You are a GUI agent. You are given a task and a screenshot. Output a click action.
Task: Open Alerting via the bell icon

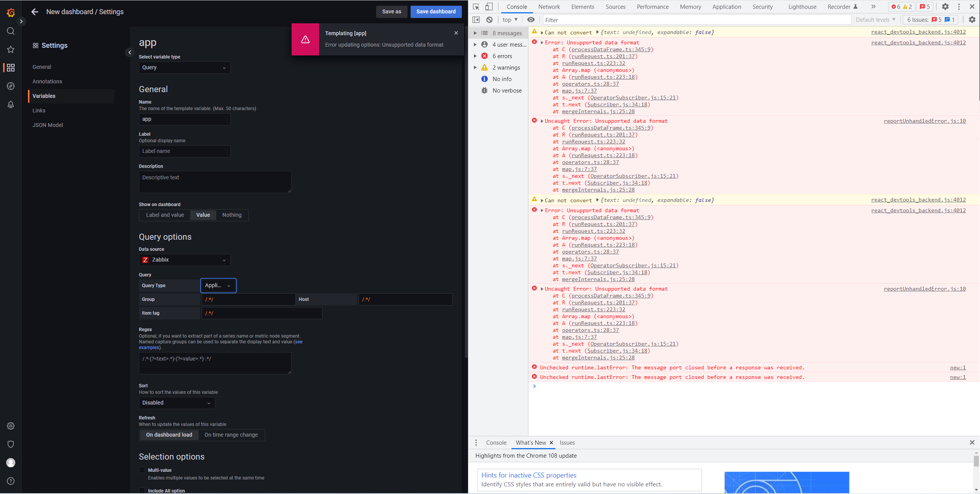(11, 104)
